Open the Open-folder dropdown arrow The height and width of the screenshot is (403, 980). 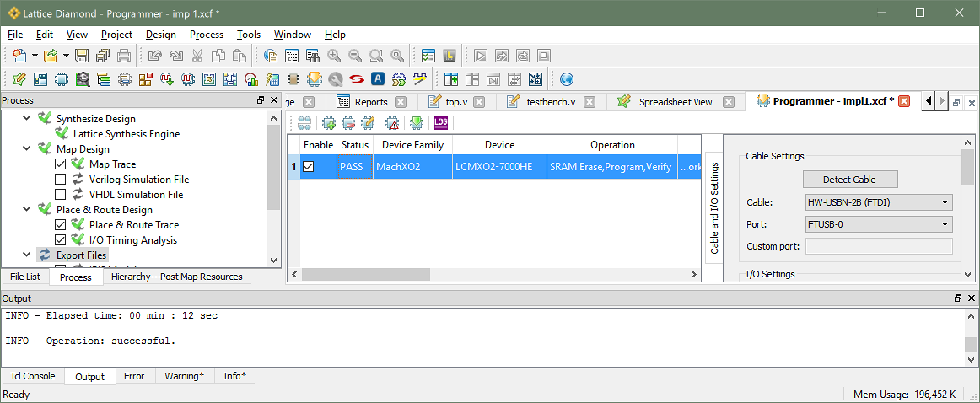point(67,56)
